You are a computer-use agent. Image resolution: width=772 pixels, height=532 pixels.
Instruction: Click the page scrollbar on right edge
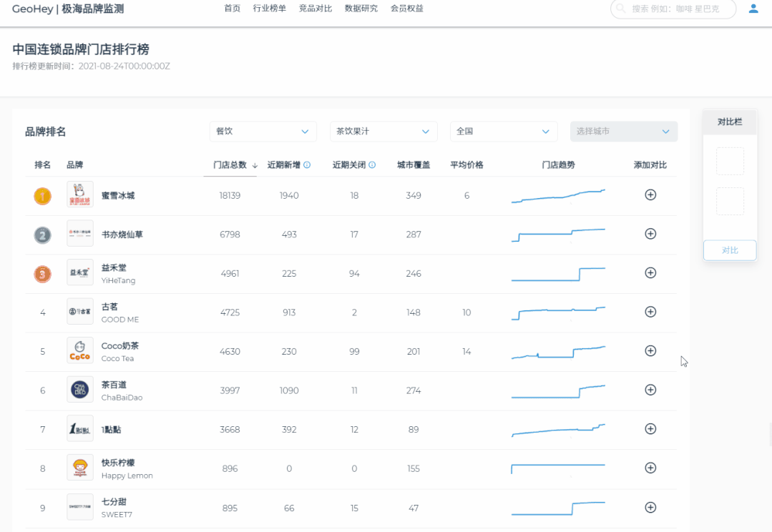pyautogui.click(x=770, y=435)
